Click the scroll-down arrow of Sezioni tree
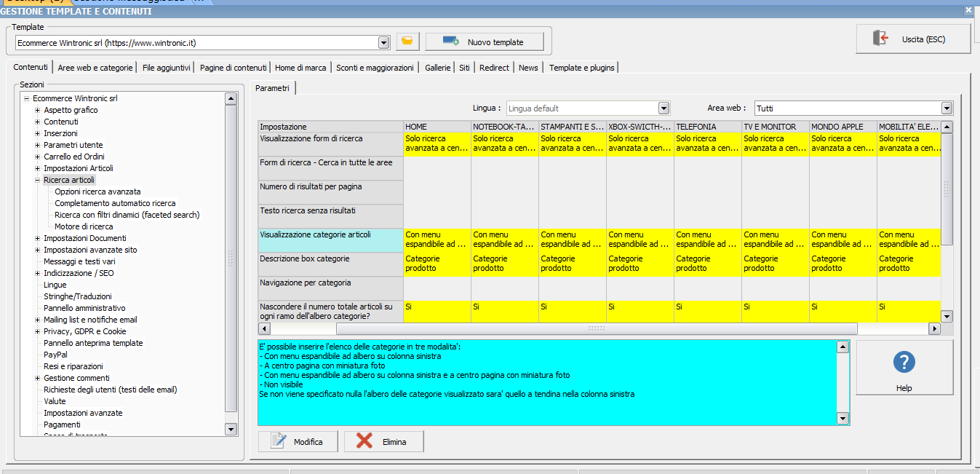The image size is (980, 474). point(231,430)
